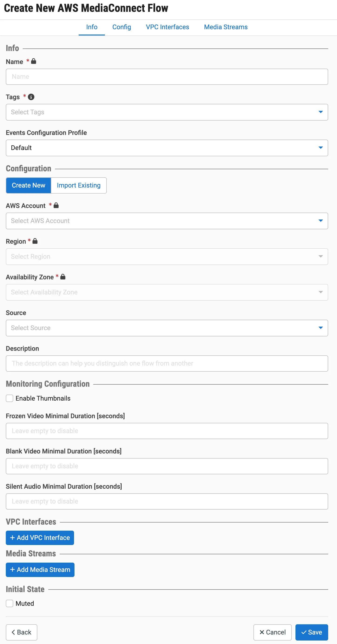Click the lock icon beside Availability Zone
This screenshot has height=644, width=337.
point(63,277)
